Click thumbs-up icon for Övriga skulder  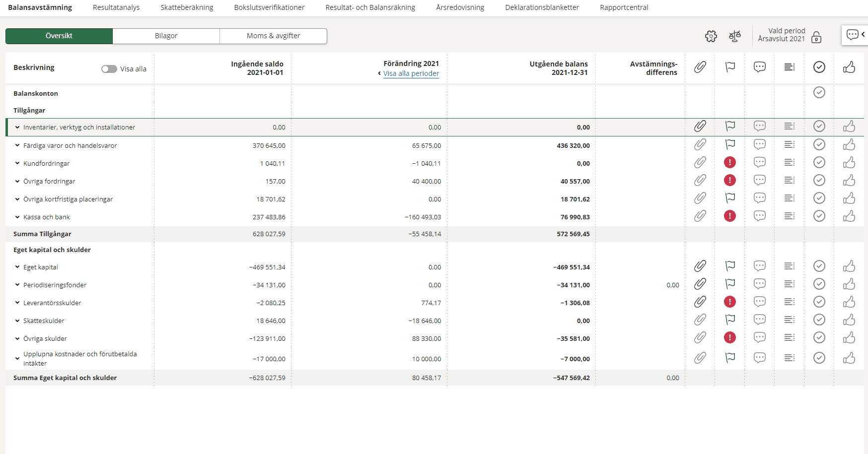click(849, 338)
